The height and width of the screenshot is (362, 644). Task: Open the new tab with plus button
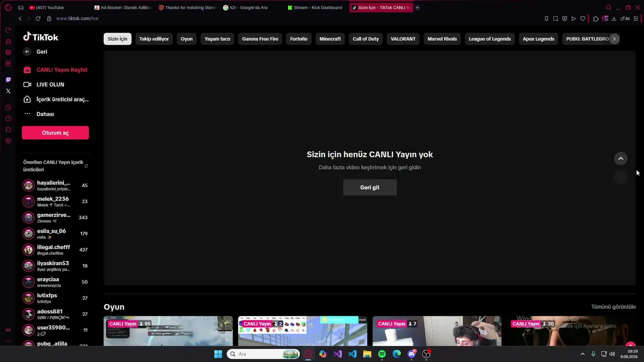click(417, 8)
